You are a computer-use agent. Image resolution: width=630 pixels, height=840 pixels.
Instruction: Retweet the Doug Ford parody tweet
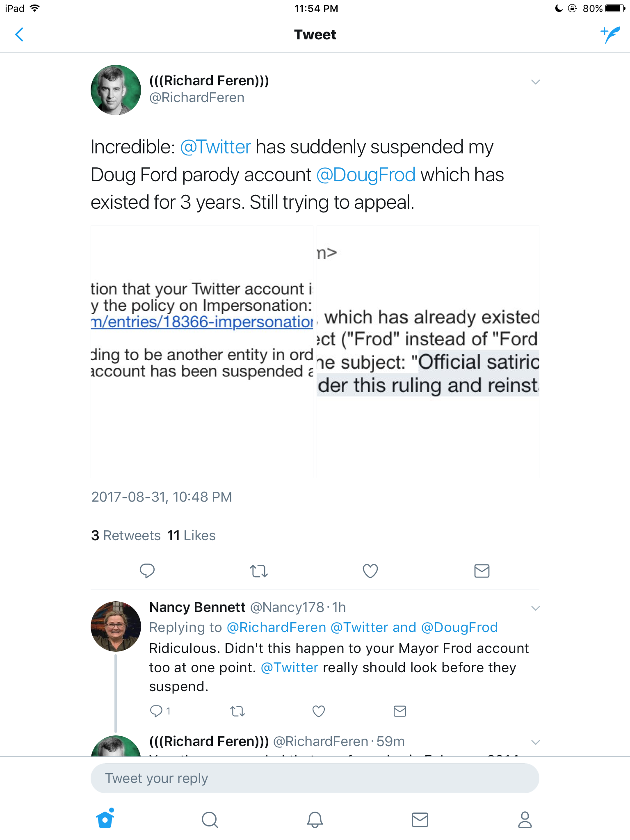pos(259,571)
